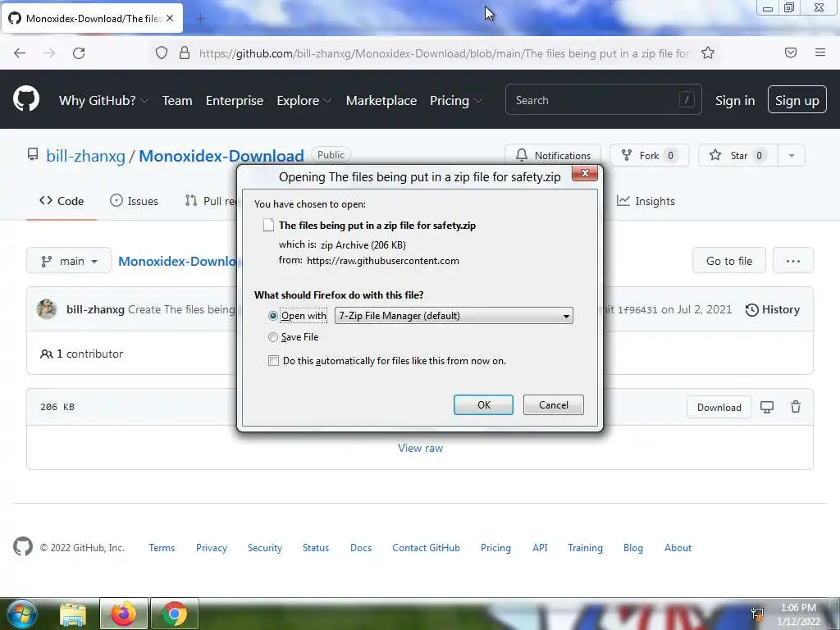
Task: Select the Save File radio button
Action: [x=272, y=337]
